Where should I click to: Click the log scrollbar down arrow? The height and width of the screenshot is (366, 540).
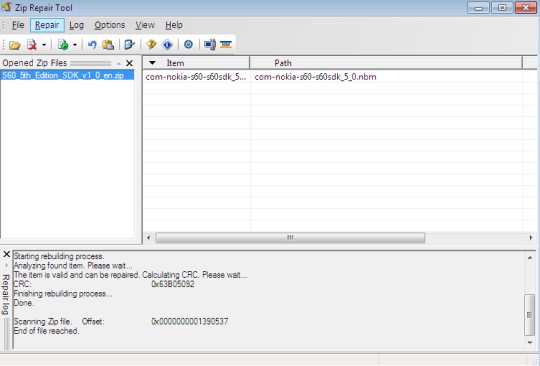click(x=530, y=342)
